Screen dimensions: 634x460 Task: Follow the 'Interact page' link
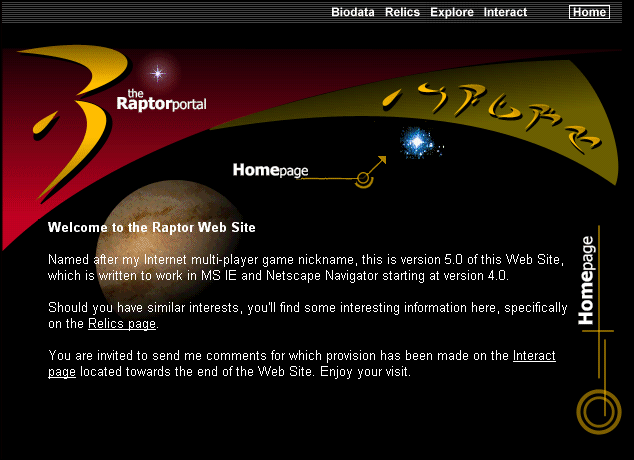click(534, 356)
